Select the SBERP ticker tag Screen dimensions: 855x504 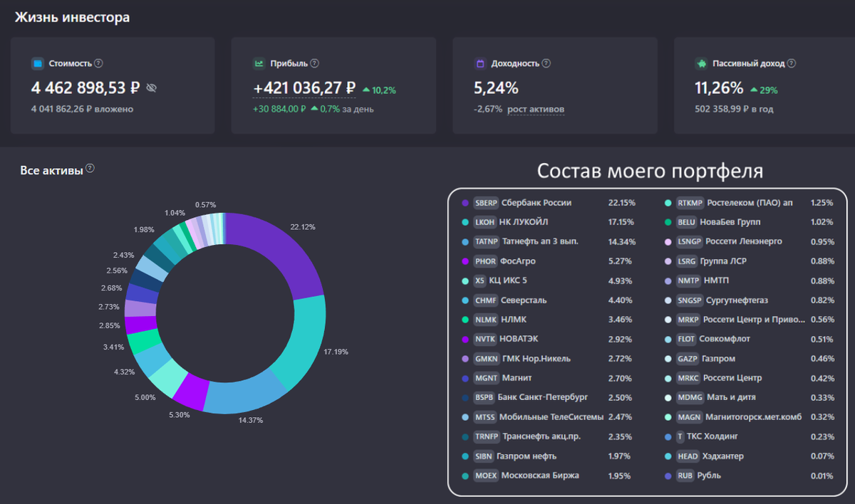pyautogui.click(x=486, y=203)
